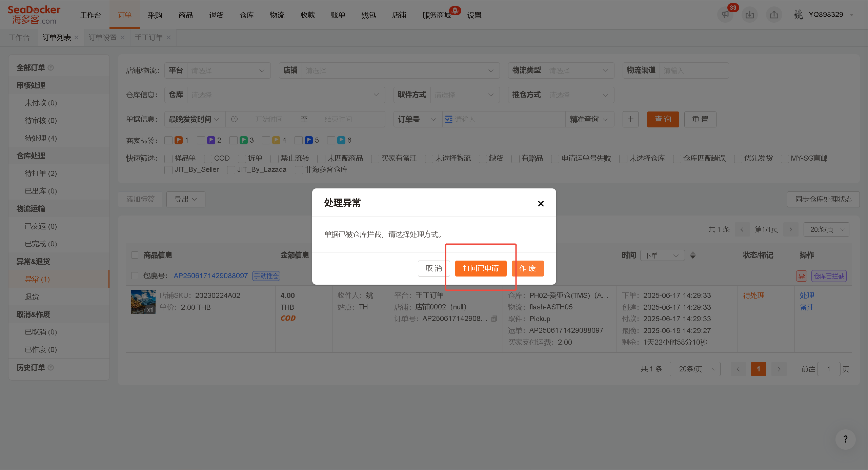Screen dimensions: 868x470
Task: Check the COD quick filter
Action: [208, 159]
